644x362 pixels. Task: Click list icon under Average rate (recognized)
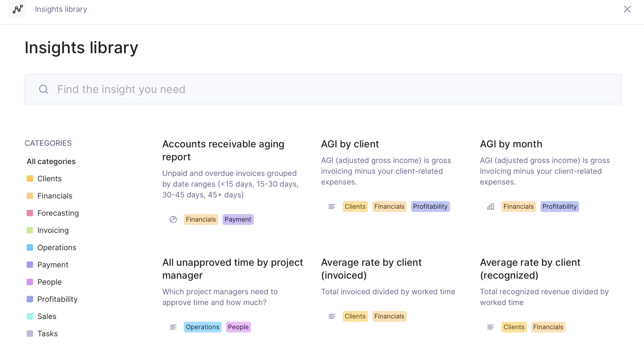coord(491,327)
